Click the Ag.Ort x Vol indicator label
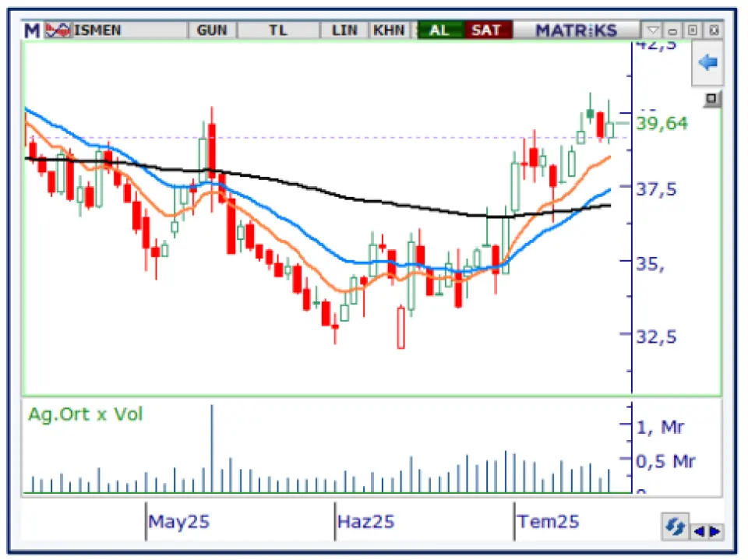This screenshot has height=560, width=748. point(86,414)
